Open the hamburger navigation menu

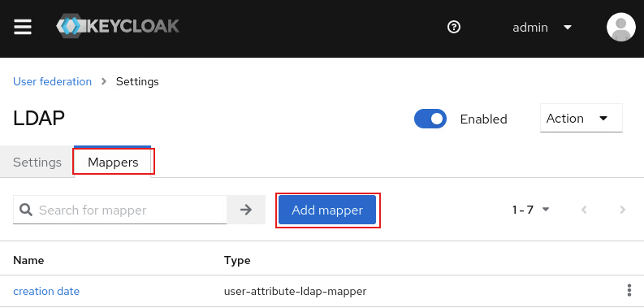(23, 27)
